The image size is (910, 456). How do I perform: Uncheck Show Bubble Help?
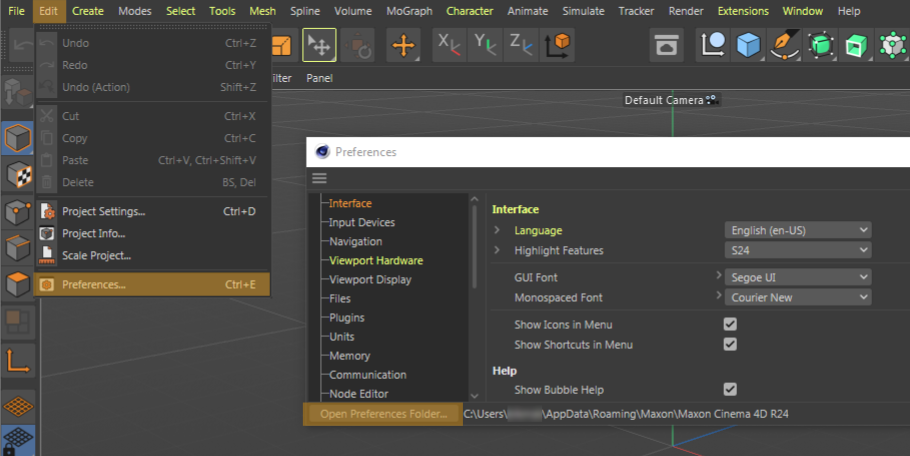[x=730, y=389]
